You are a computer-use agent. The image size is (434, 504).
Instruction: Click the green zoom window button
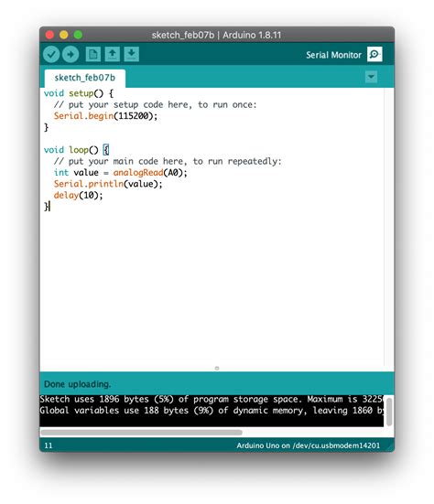tap(78, 35)
